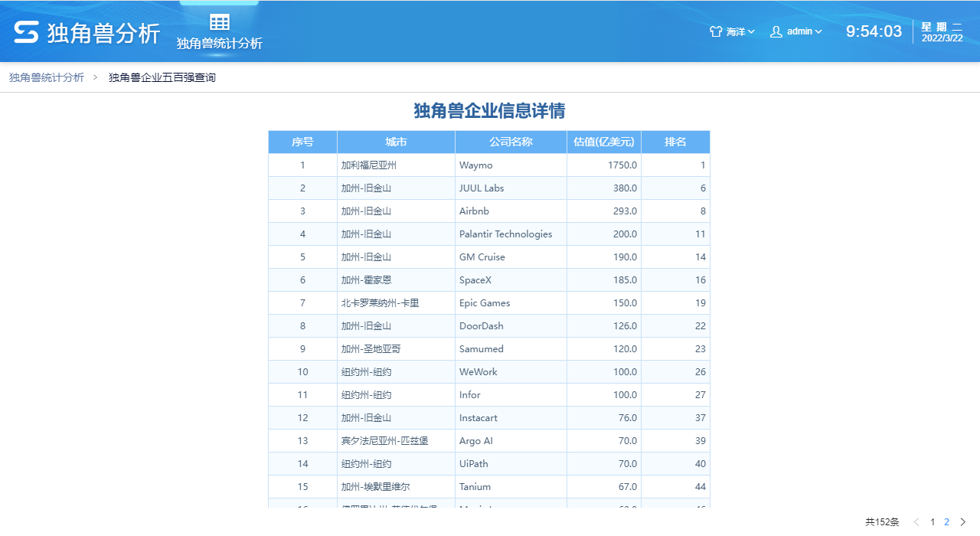980x536 pixels.
Task: Open the 独角兽统计分析 menu tab
Action: [x=220, y=44]
